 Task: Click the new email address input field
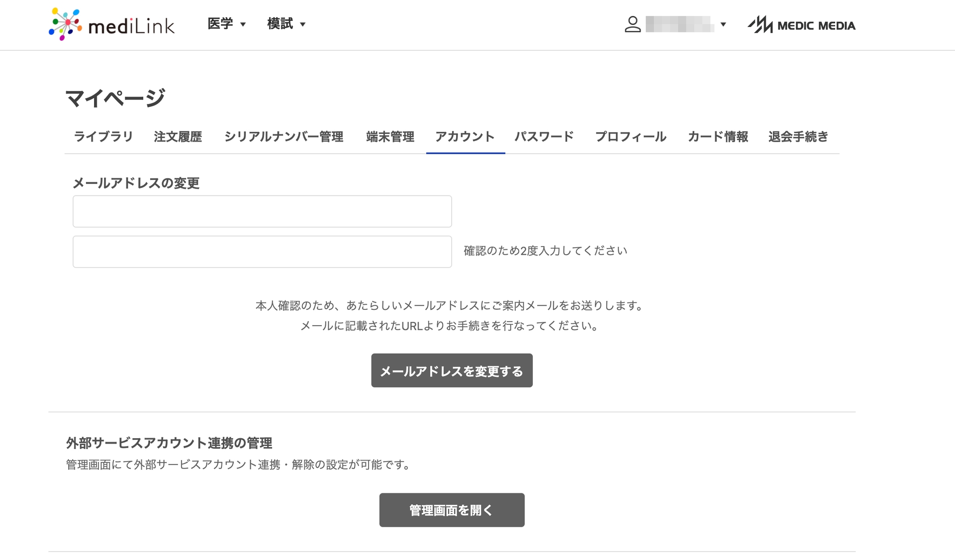pos(262,211)
